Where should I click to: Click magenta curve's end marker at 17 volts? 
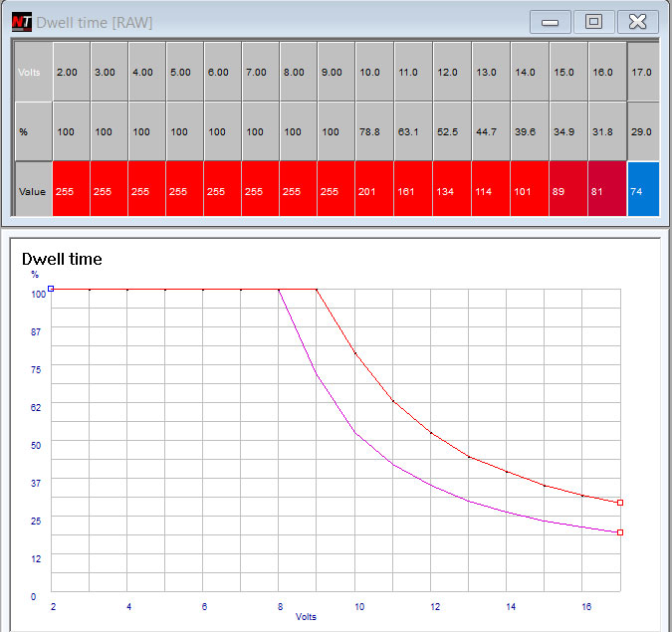pyautogui.click(x=620, y=532)
